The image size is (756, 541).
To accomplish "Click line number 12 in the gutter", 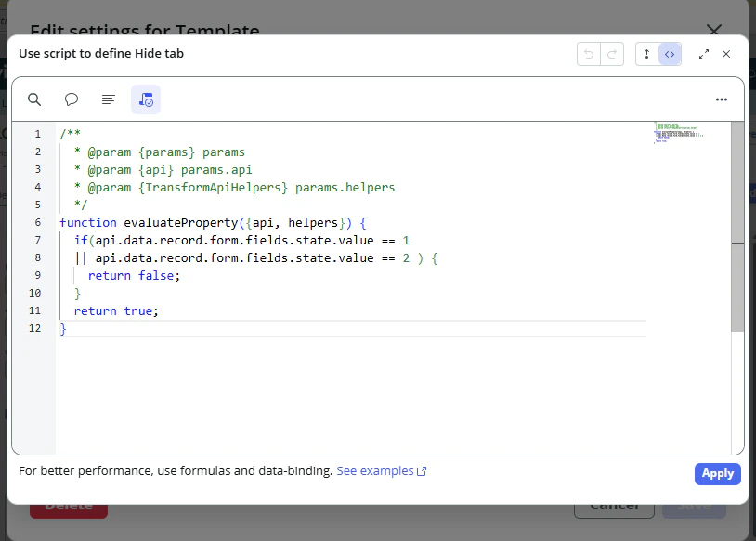I will [x=34, y=328].
